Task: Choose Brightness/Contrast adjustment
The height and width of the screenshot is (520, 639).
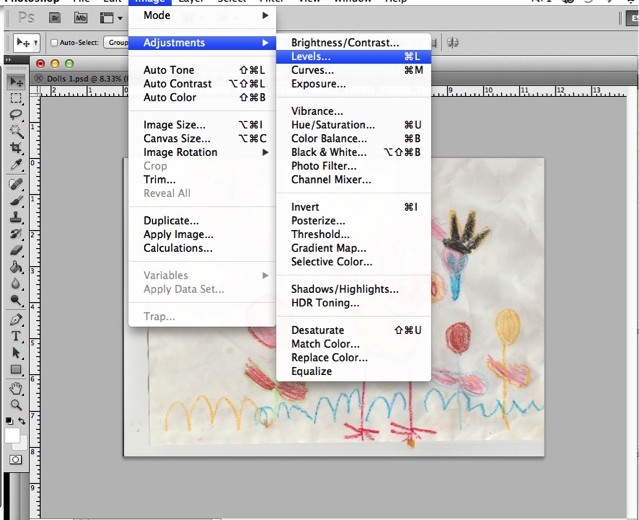Action: coord(353,43)
